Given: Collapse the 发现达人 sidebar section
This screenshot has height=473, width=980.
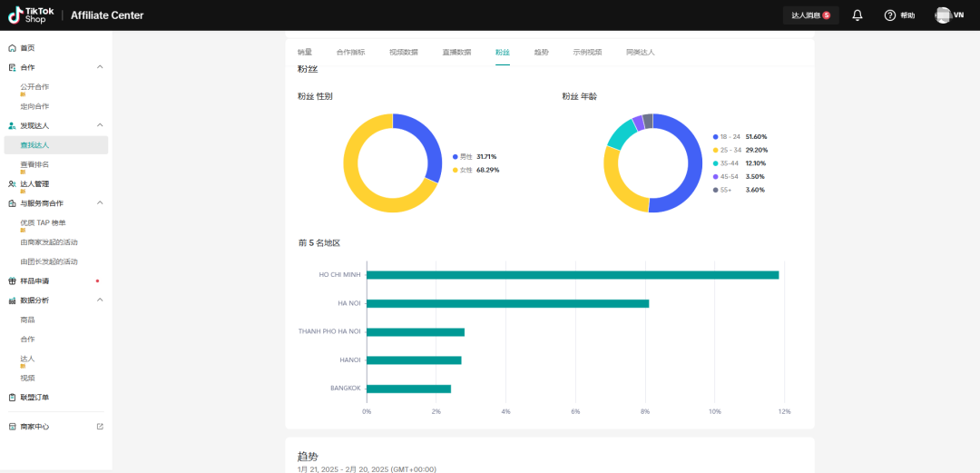Looking at the screenshot, I should coord(100,125).
